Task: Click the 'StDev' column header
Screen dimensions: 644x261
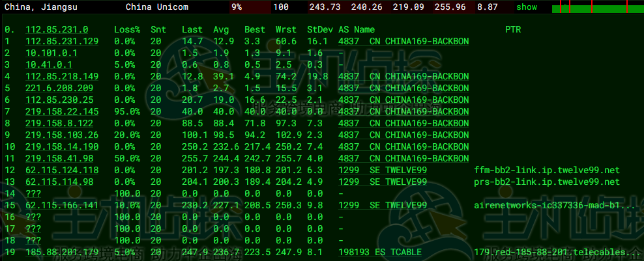Action: pos(320,29)
